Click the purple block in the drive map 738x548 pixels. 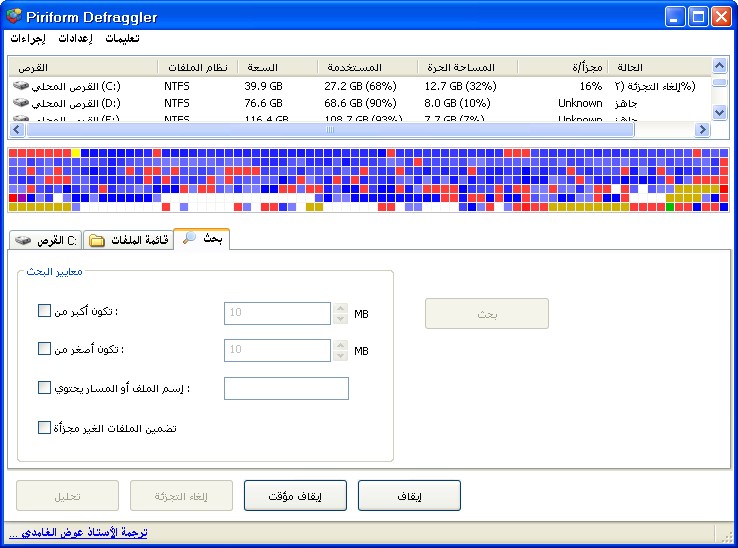tap(22, 198)
